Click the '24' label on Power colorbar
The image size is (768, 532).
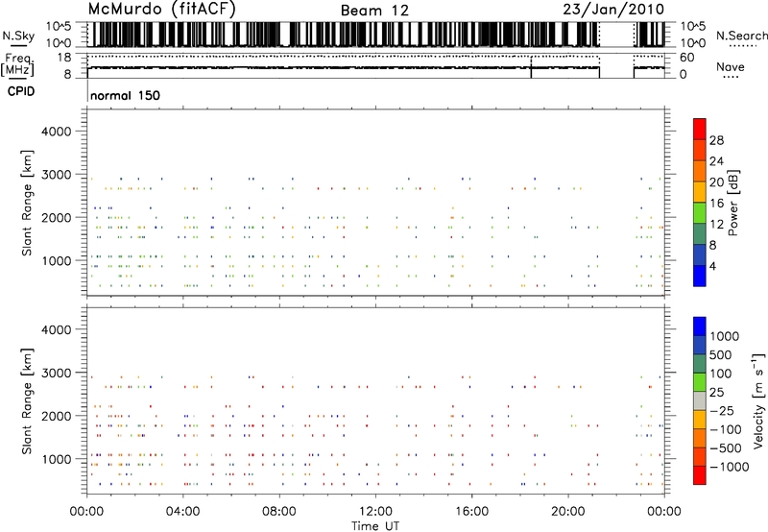pyautogui.click(x=716, y=161)
